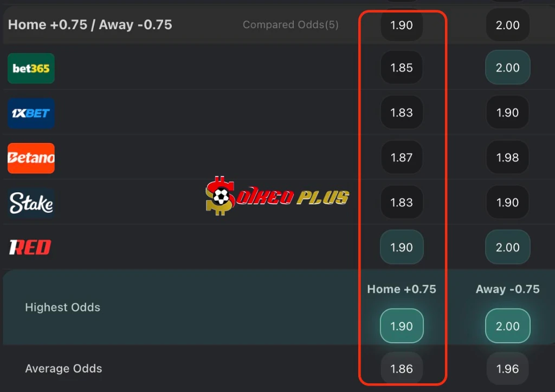Click Highest Odds Away -0.75 value 2.00
This screenshot has width=555, height=392.
(x=507, y=326)
